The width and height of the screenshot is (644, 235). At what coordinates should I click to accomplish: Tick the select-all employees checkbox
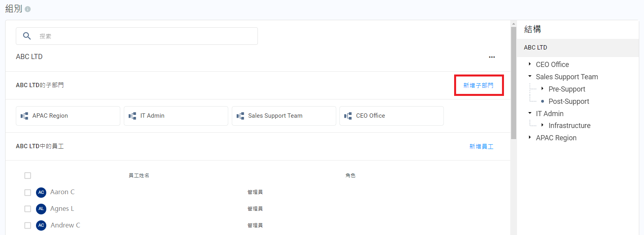28,176
